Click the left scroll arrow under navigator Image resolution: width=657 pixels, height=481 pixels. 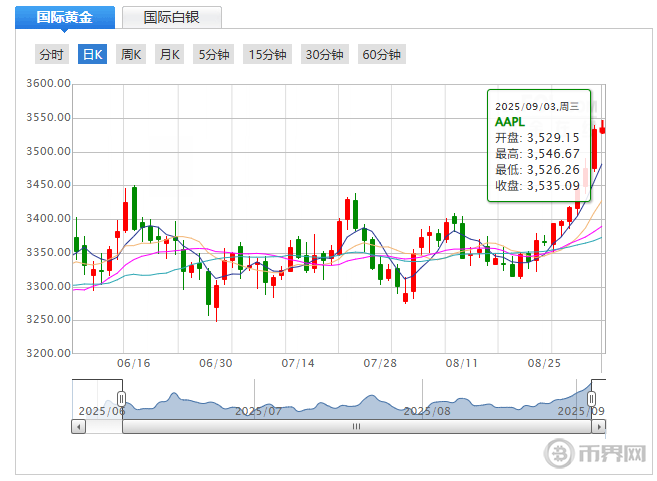click(78, 426)
